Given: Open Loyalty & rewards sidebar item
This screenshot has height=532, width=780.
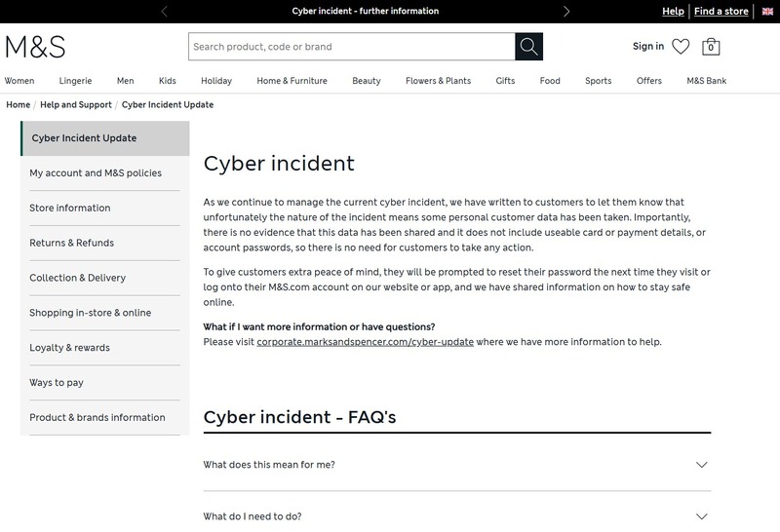Looking at the screenshot, I should pyautogui.click(x=70, y=348).
